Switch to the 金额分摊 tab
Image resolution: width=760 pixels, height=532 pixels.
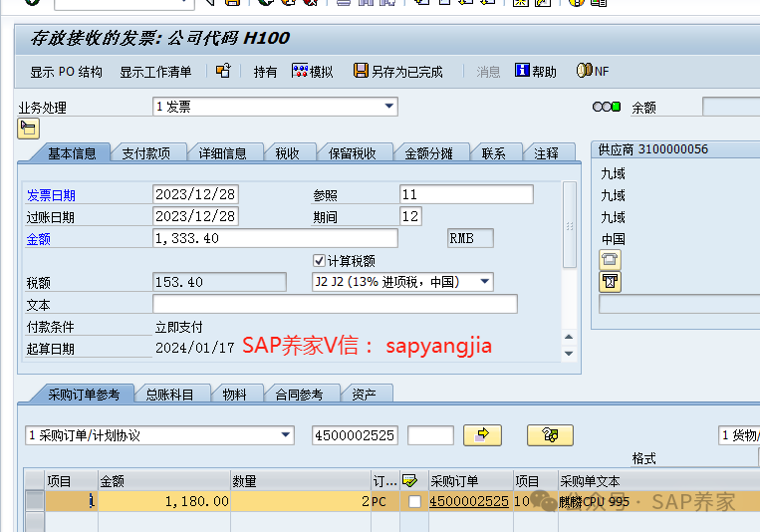point(429,153)
